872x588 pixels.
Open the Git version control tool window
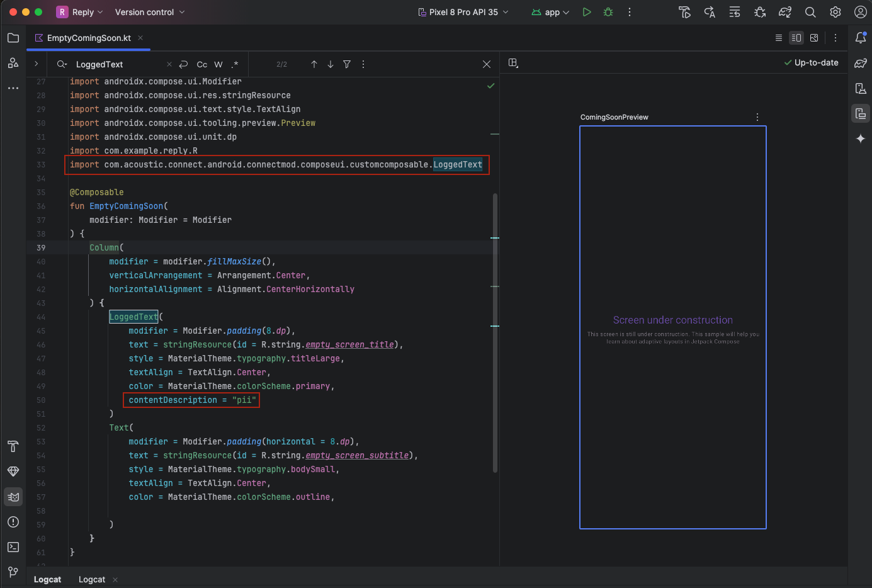tap(13, 572)
